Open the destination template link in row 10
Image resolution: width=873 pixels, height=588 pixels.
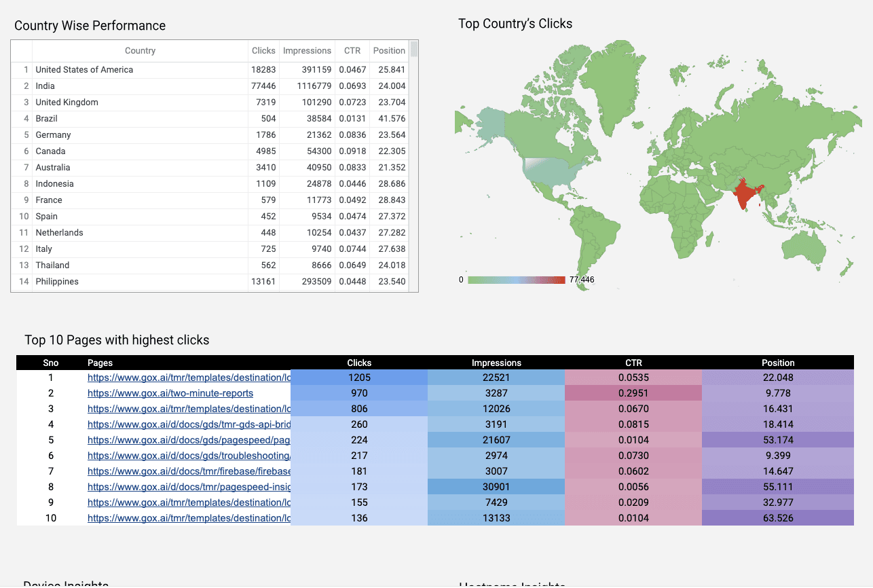(189, 518)
